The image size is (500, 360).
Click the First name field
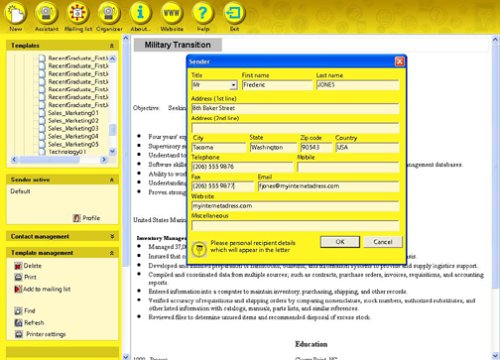(x=277, y=85)
